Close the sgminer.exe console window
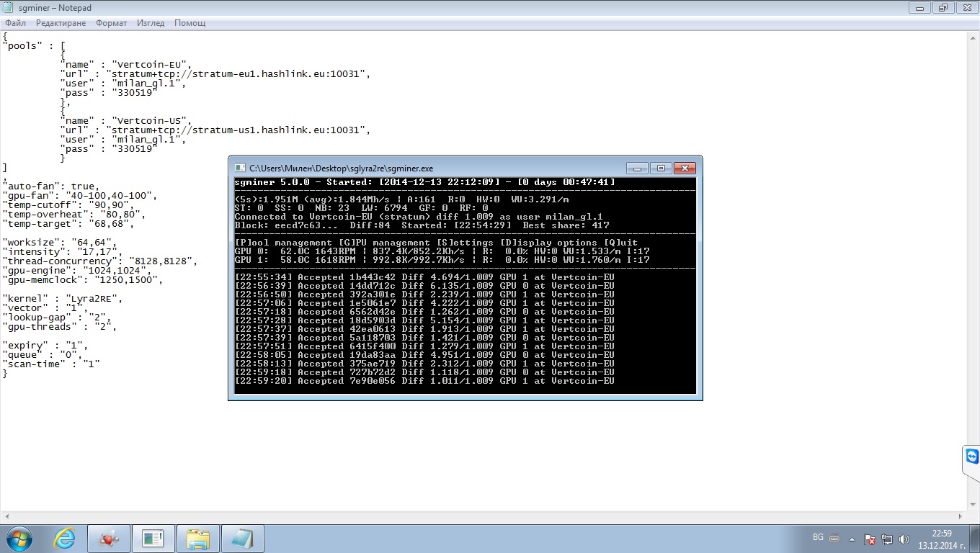The height and width of the screenshot is (553, 980). coord(686,168)
